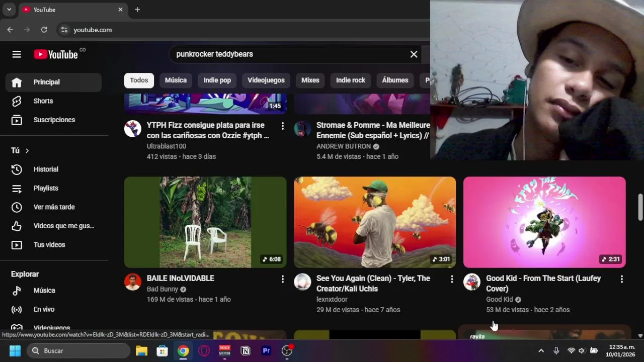
Task: Open options menu for BAILE INoLVIDABLE
Action: pyautogui.click(x=282, y=279)
